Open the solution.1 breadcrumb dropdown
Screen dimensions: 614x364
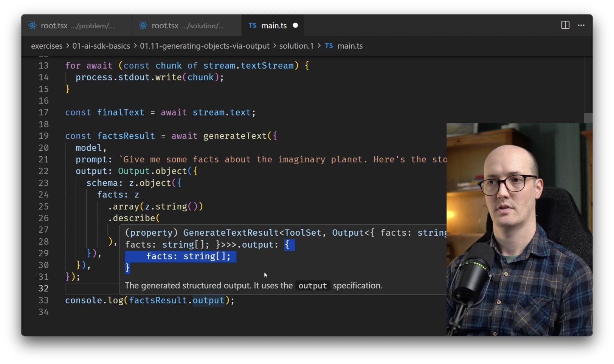(x=296, y=46)
